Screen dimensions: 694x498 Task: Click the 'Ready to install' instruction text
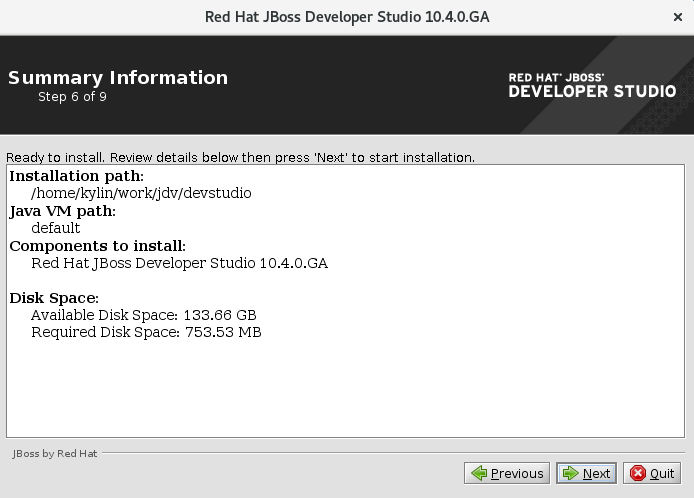click(x=240, y=158)
